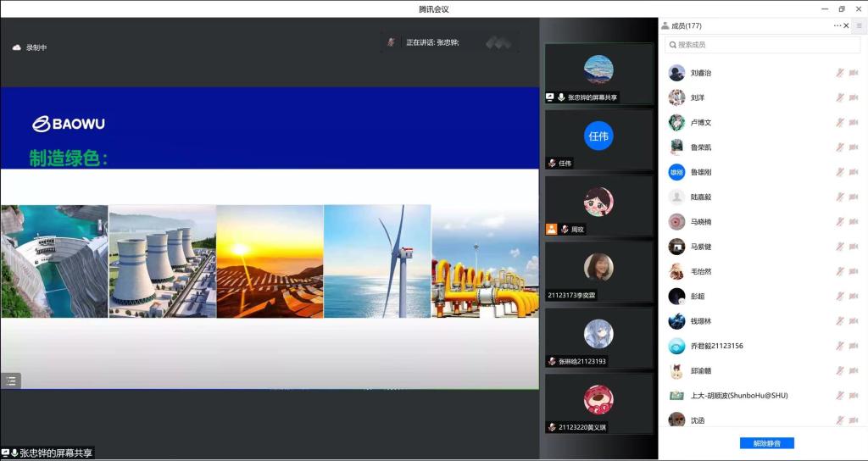Expand the hamburger menu beside members panel

click(859, 25)
